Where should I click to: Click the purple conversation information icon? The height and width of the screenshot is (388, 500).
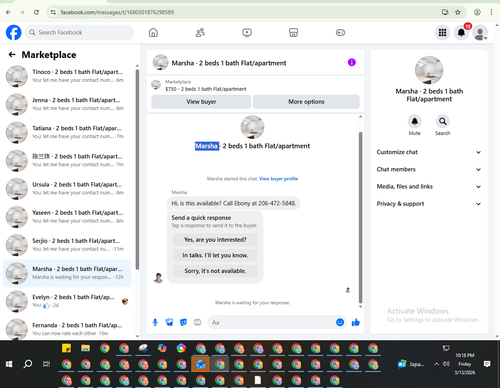pyautogui.click(x=352, y=62)
